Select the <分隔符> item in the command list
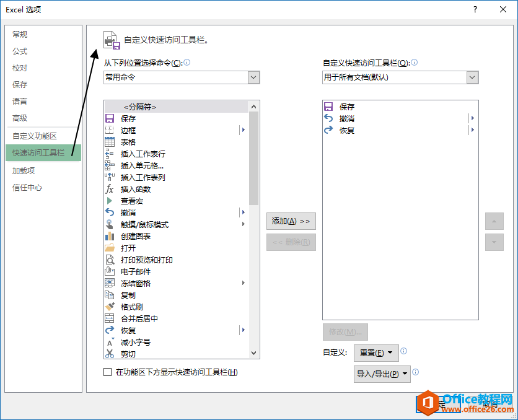 (x=140, y=107)
